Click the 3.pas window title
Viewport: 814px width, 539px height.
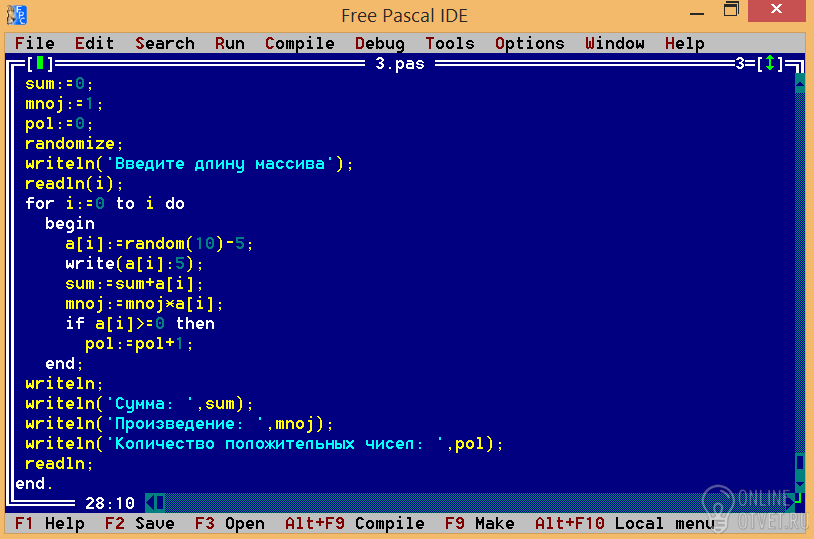(400, 63)
